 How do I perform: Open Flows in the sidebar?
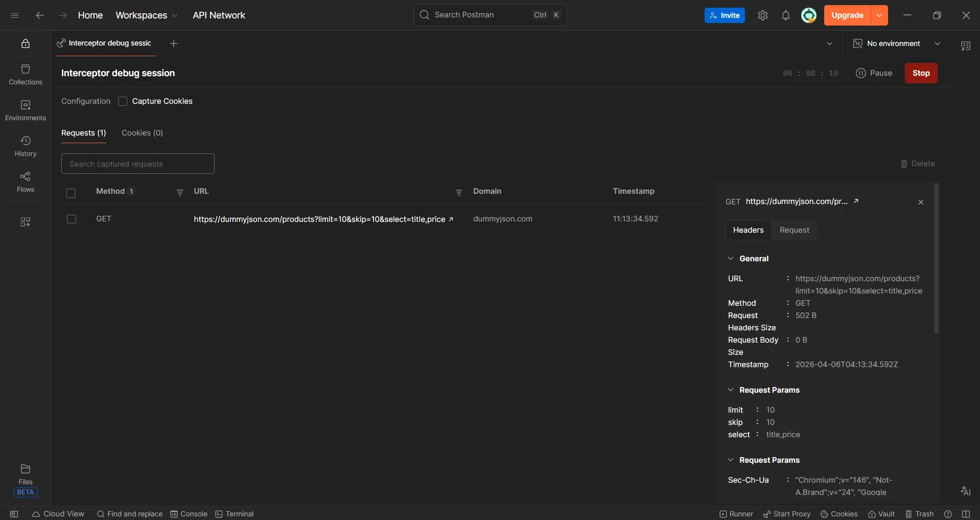point(25,182)
